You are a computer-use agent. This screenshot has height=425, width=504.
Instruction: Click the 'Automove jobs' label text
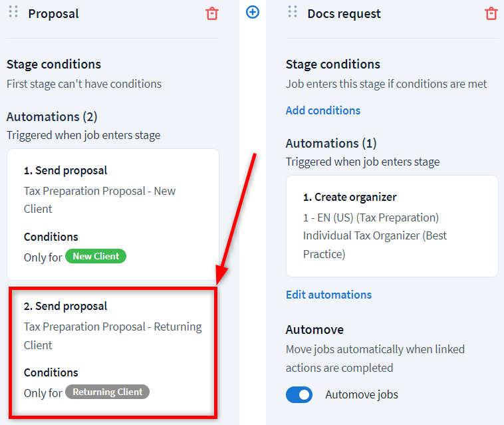point(362,394)
